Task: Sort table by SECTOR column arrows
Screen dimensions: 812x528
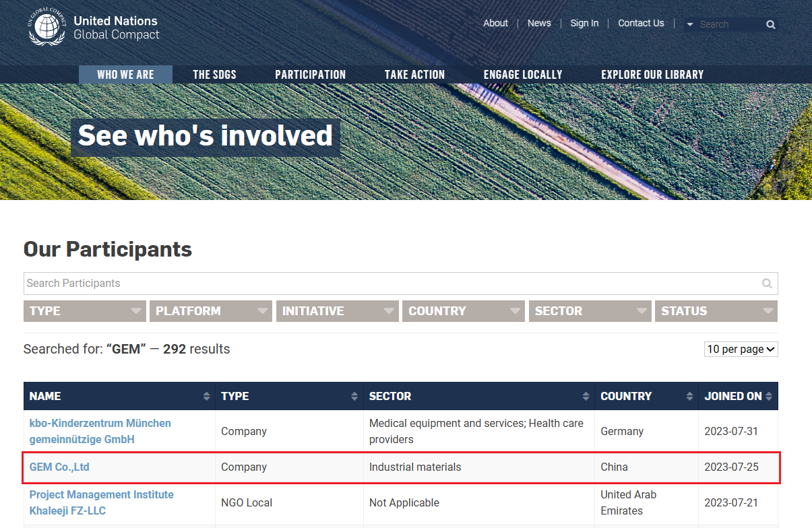Action: point(586,397)
